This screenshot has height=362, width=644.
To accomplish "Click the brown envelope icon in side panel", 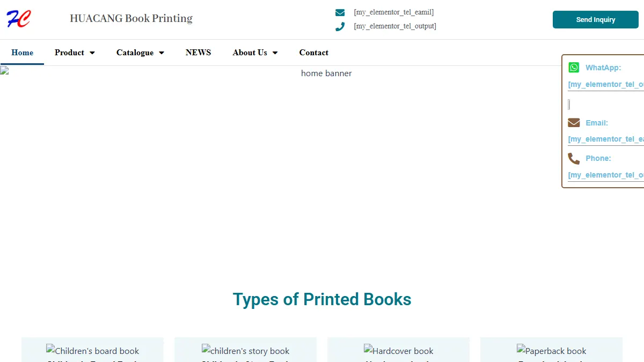I will pyautogui.click(x=574, y=123).
